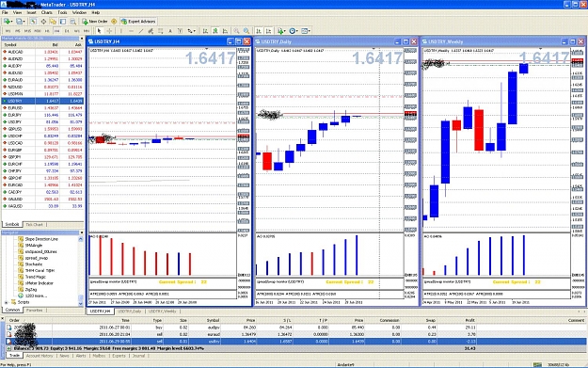
Task: Switch to the Tick Chart tab
Action: pos(34,224)
